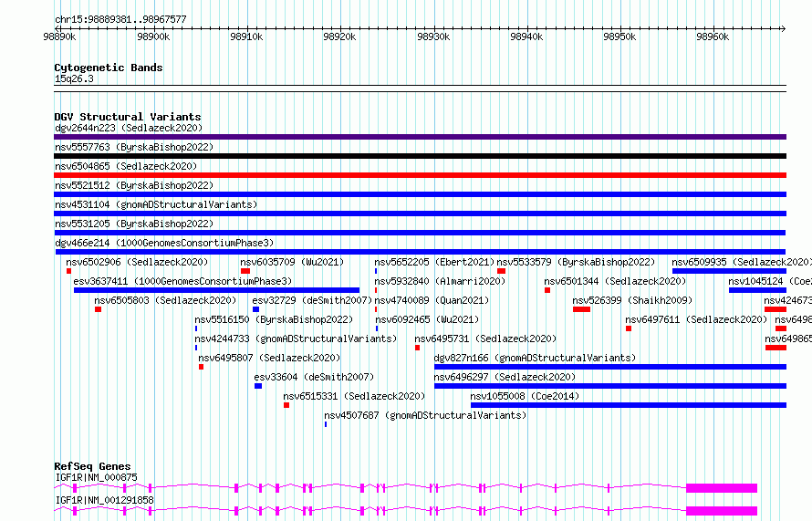Select the blue esv33604 variant marker

pyautogui.click(x=258, y=386)
